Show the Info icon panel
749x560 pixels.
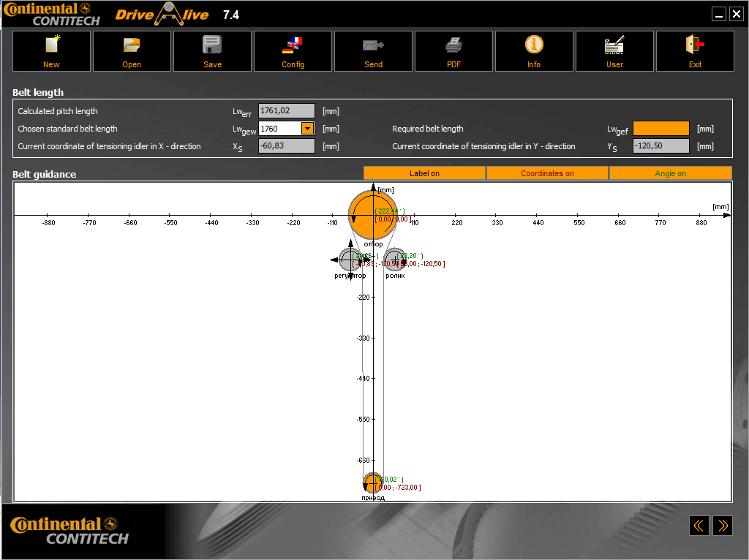[534, 45]
